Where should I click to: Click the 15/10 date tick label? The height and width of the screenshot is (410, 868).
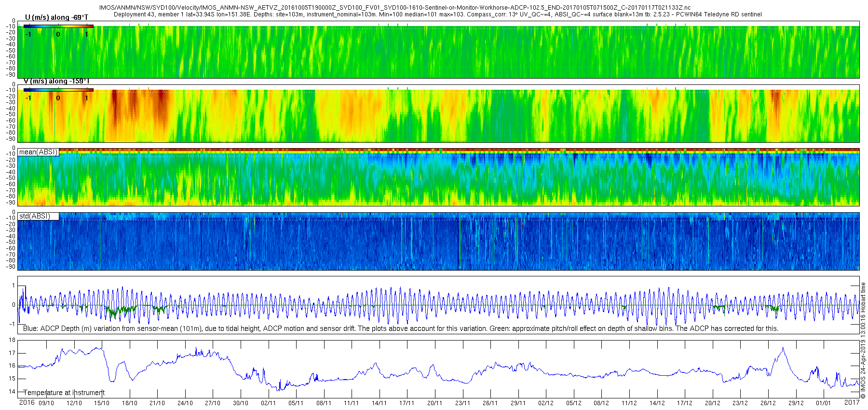click(x=102, y=403)
